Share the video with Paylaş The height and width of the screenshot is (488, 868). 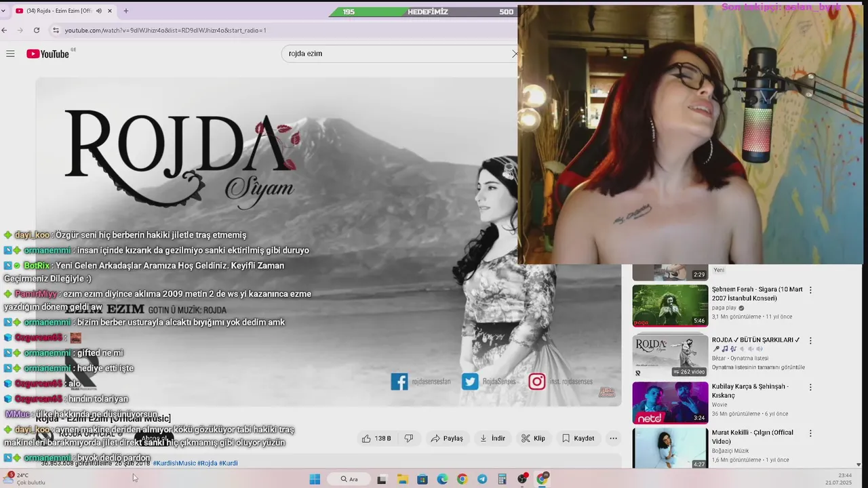coord(447,439)
